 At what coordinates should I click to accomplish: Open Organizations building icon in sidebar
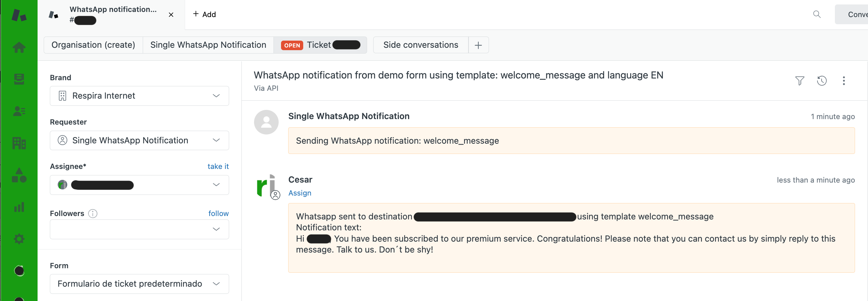click(x=19, y=143)
